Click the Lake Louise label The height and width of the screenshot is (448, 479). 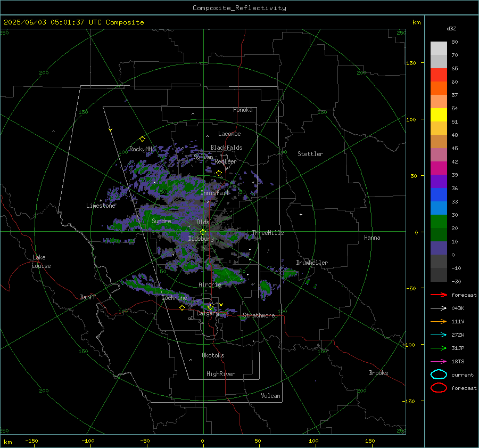[x=42, y=262]
